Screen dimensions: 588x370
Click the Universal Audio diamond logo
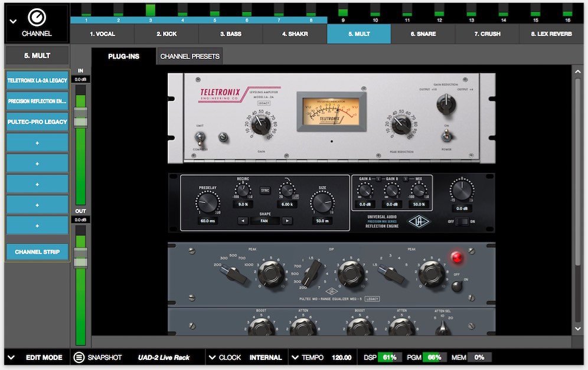419,221
